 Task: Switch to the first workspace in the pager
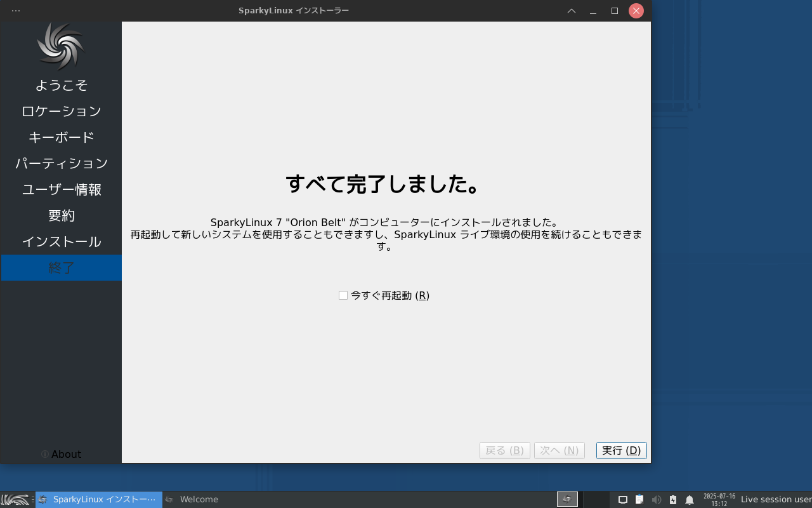[567, 499]
